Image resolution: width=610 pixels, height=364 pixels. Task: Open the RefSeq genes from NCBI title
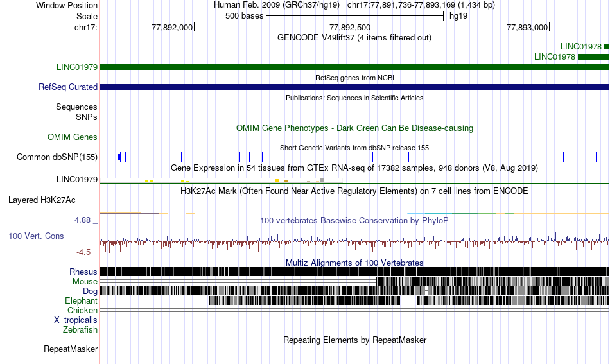[x=354, y=78]
